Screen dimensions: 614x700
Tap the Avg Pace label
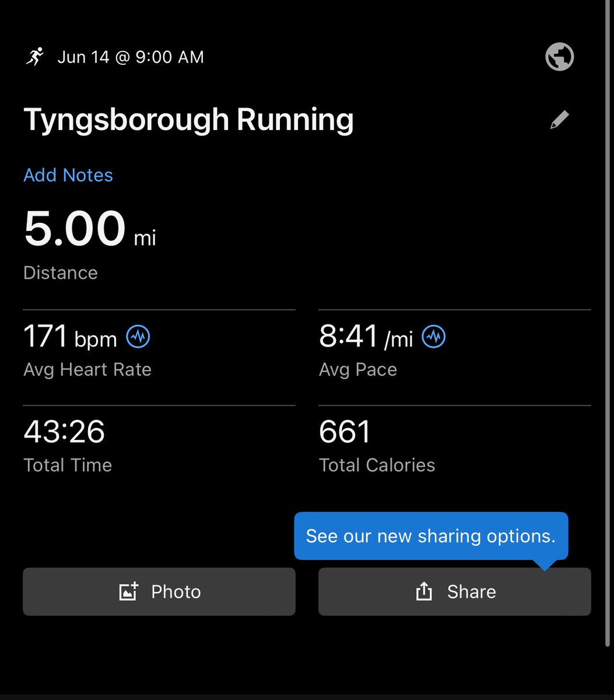coord(358,369)
